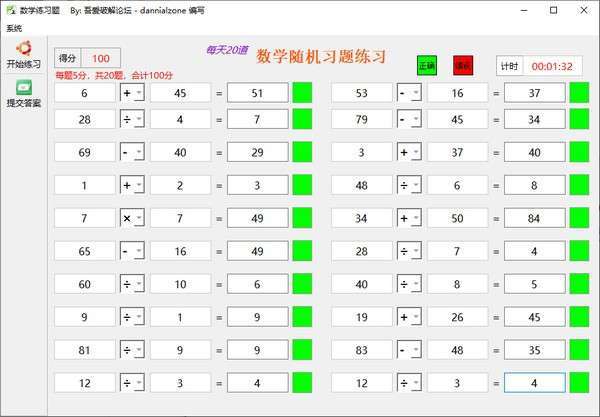Open the operator dropdown for 6 + 45

tap(132, 93)
